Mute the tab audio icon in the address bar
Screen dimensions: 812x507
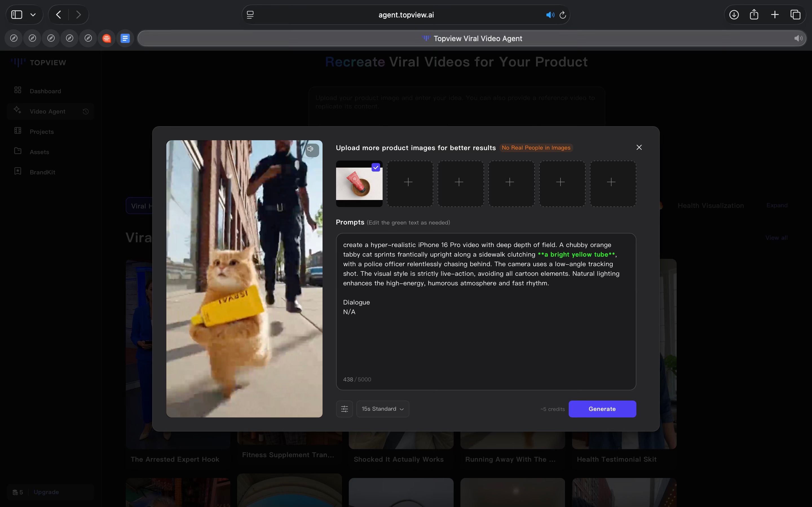(550, 15)
